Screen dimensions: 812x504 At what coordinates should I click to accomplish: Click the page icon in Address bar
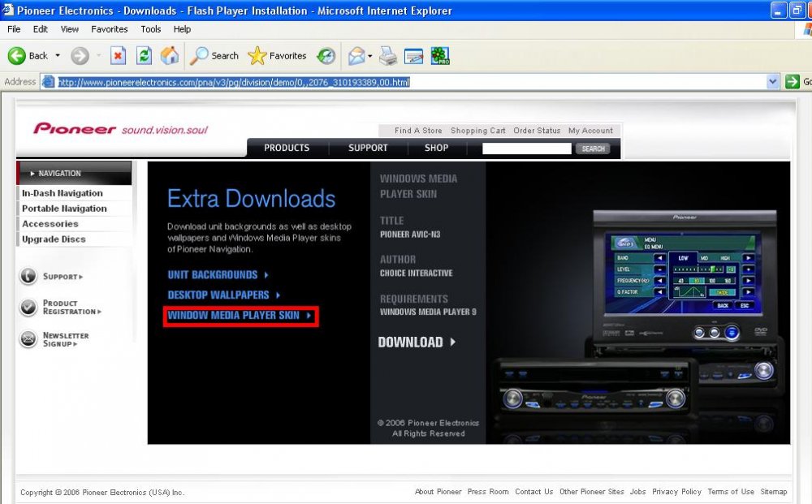[48, 82]
